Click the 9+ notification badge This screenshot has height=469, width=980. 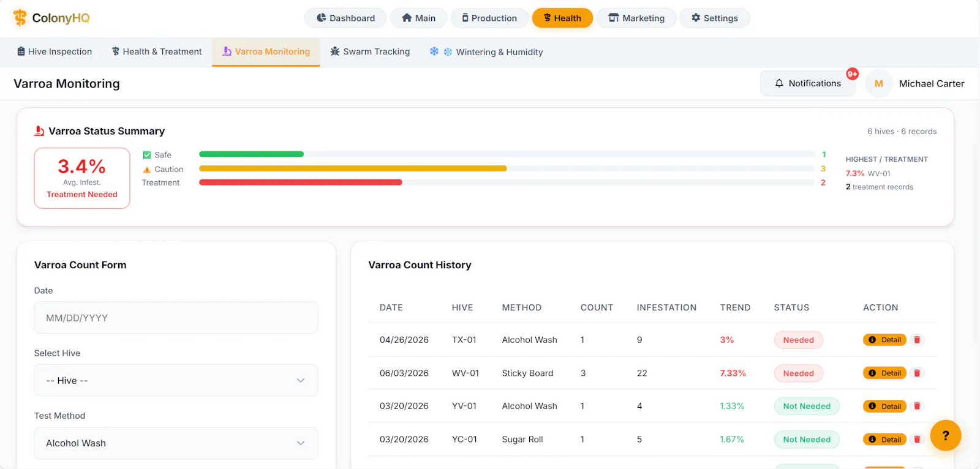(x=852, y=74)
